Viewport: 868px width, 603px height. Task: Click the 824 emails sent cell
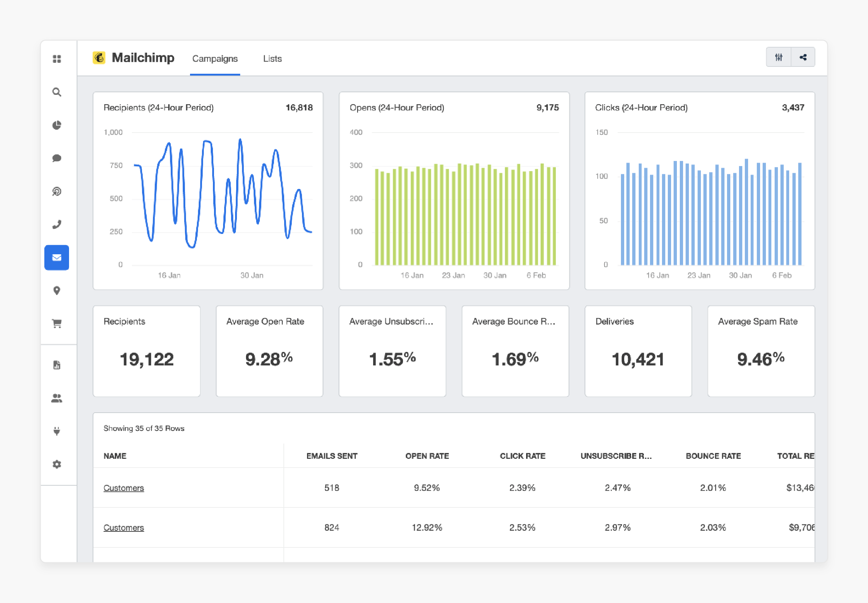(x=332, y=527)
